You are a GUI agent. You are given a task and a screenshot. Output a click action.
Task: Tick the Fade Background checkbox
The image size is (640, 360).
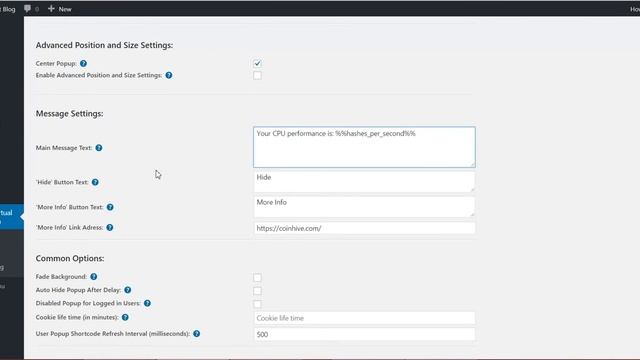[x=257, y=278]
